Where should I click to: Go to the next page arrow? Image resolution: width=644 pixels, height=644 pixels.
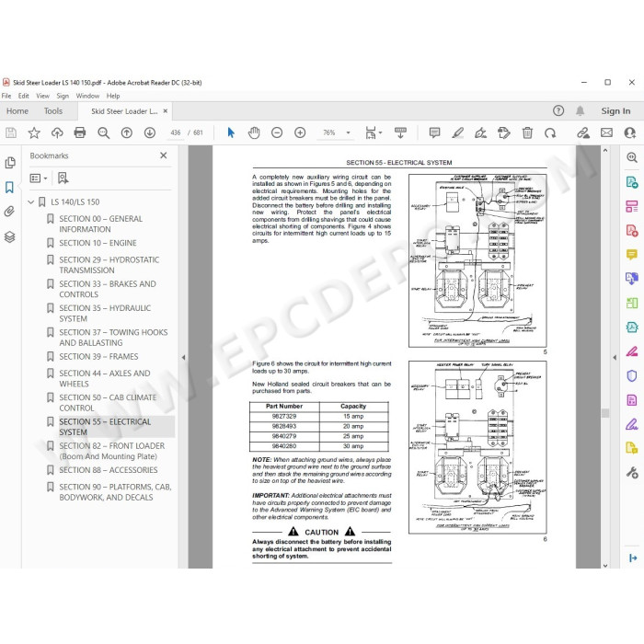point(149,132)
